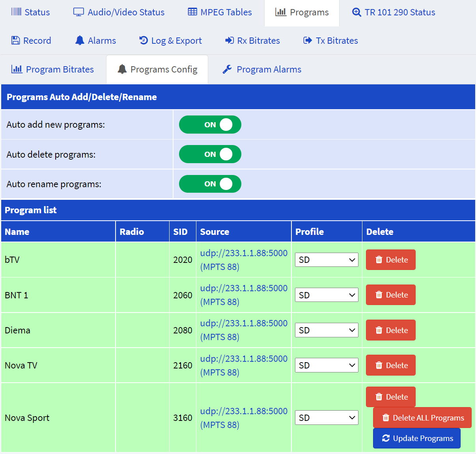Click the Update Programs button
This screenshot has height=454, width=476.
point(417,438)
